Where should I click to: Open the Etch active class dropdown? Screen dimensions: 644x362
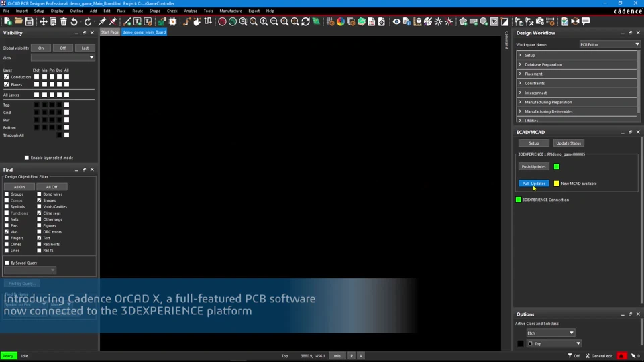(x=550, y=333)
